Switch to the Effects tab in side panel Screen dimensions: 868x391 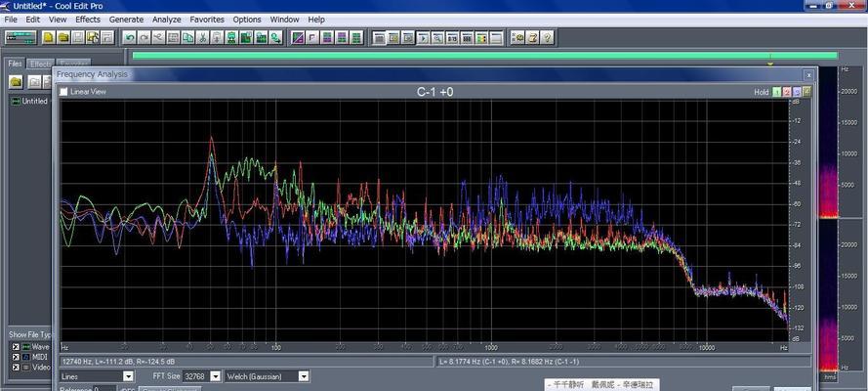click(40, 65)
